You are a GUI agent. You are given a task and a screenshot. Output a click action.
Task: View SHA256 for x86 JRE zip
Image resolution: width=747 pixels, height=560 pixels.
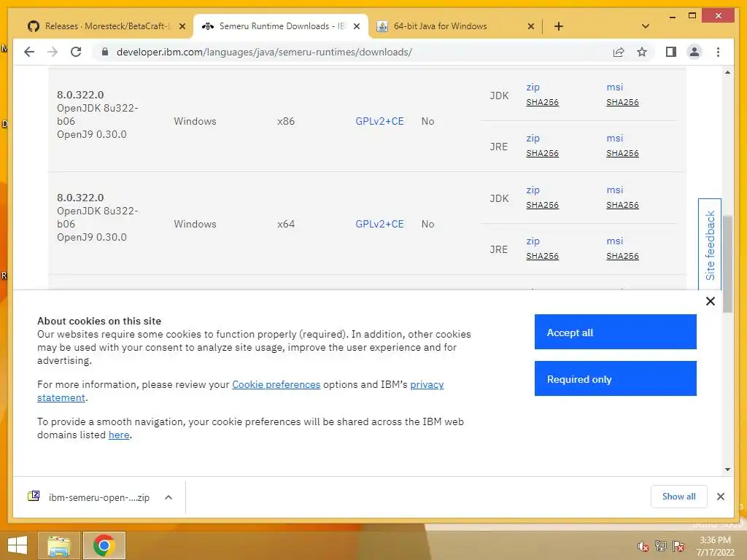tap(542, 153)
